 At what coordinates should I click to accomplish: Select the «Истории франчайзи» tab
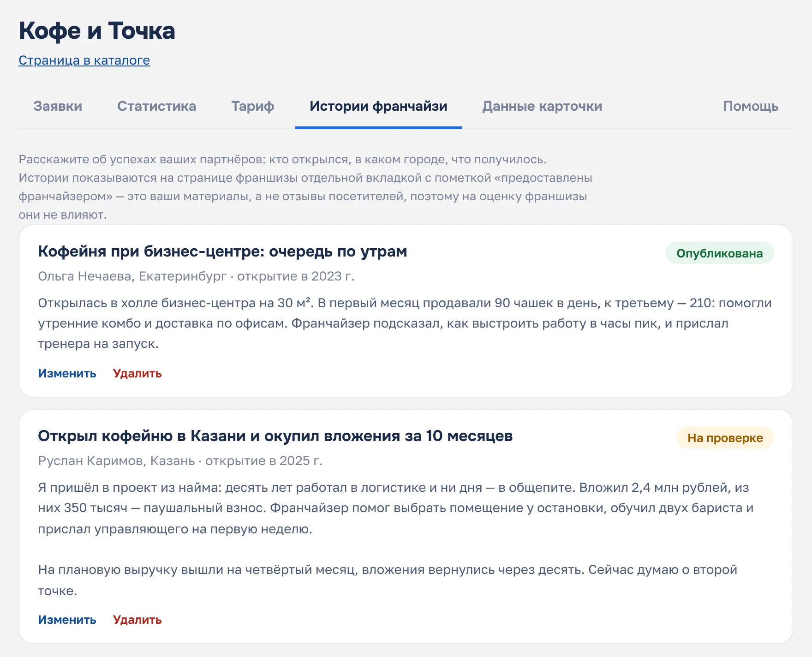click(x=378, y=106)
